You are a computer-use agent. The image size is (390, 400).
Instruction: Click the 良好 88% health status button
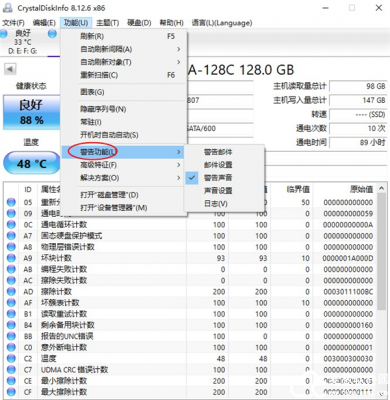32,112
